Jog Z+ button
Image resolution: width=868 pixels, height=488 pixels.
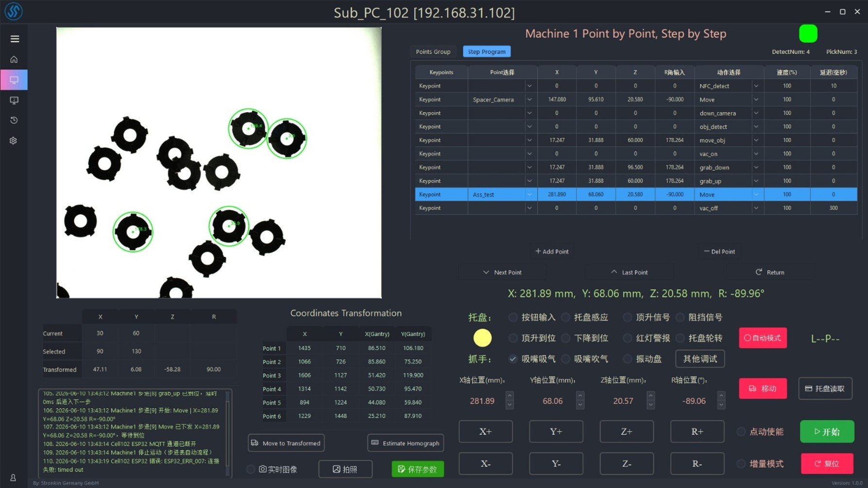coord(627,432)
